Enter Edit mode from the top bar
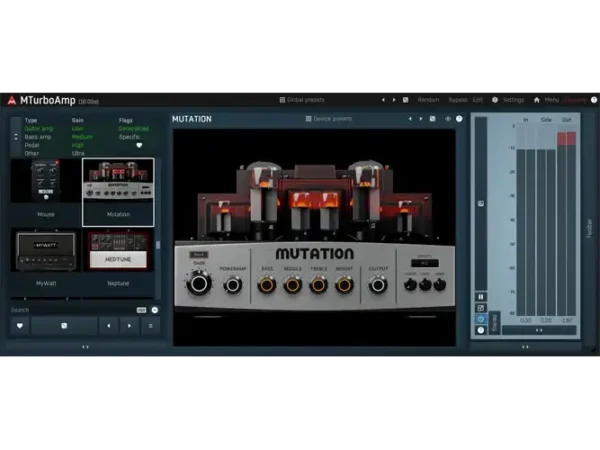 (478, 100)
